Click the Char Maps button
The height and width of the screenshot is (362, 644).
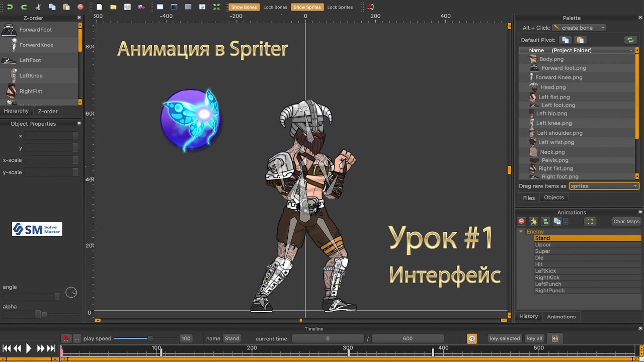point(626,221)
